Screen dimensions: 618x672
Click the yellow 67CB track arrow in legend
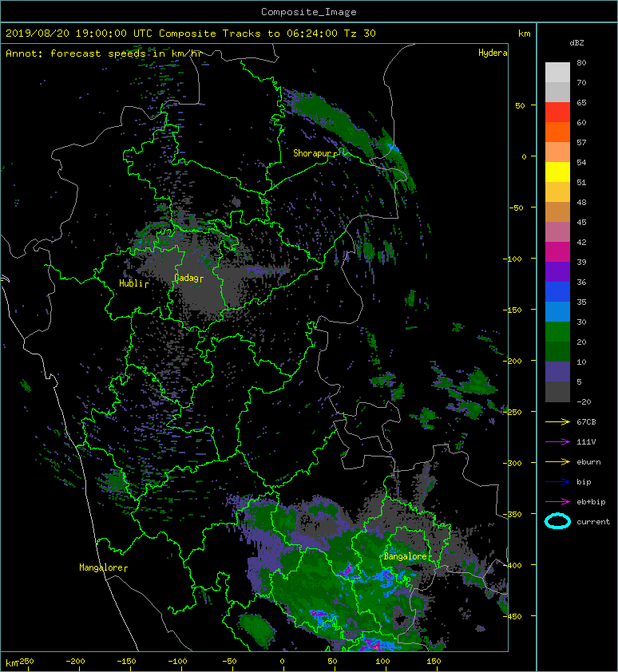click(x=557, y=422)
